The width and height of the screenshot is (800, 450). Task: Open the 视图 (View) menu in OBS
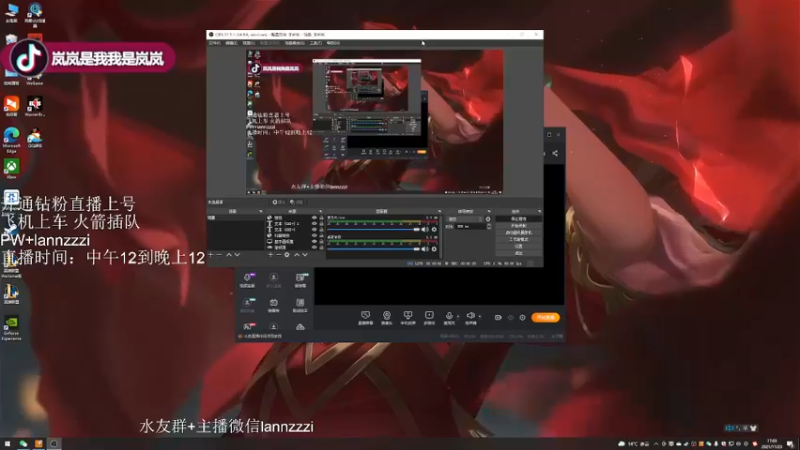[248, 43]
